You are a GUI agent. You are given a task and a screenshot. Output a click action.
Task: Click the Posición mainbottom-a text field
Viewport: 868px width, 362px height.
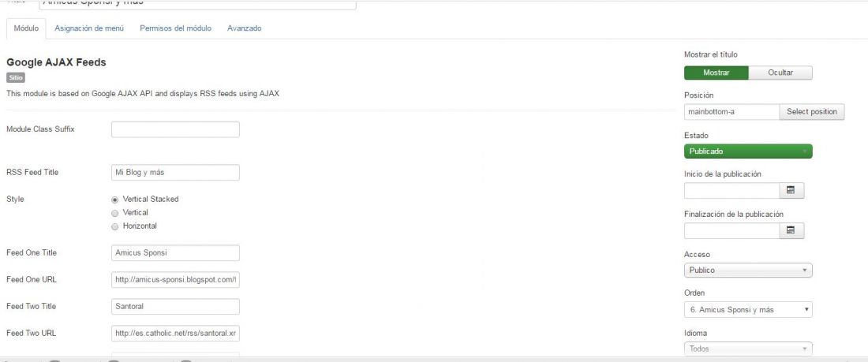(x=731, y=112)
